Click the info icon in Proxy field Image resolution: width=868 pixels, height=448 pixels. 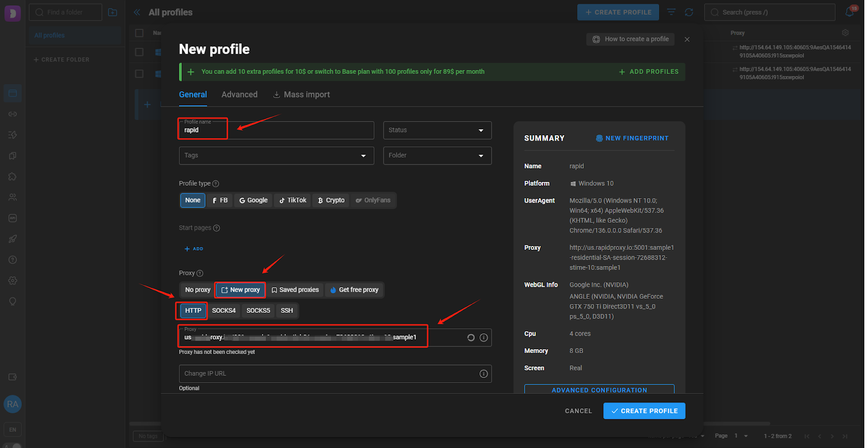pos(483,338)
